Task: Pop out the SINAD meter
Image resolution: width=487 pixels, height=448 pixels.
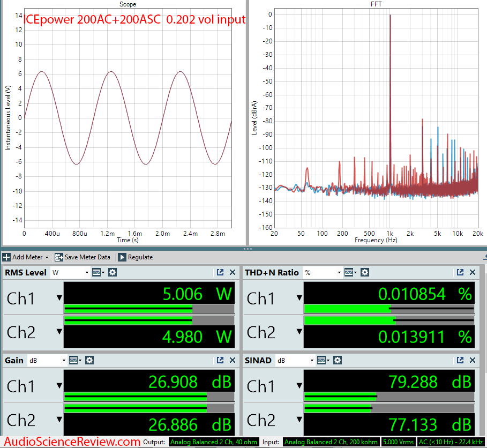Action: coord(460,360)
